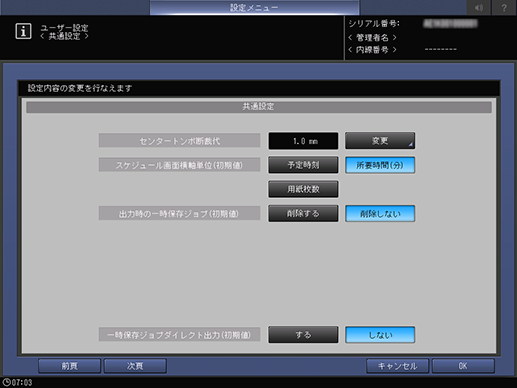Click the 管理者名 entry
Viewport: 517px width, 388px height.
[x=372, y=37]
